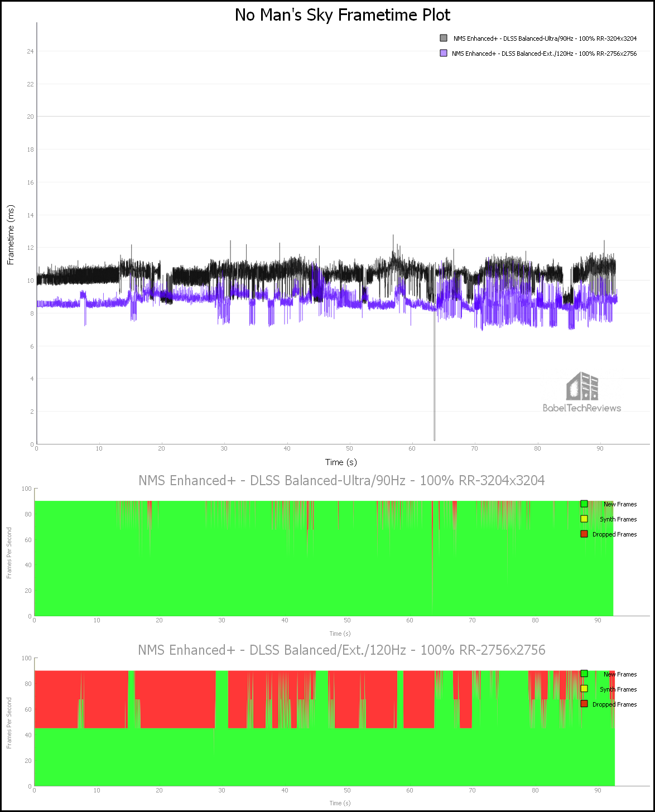Select the yellow Synth Frames swatch in the 90Hz chart
The width and height of the screenshot is (655, 812).
[584, 519]
